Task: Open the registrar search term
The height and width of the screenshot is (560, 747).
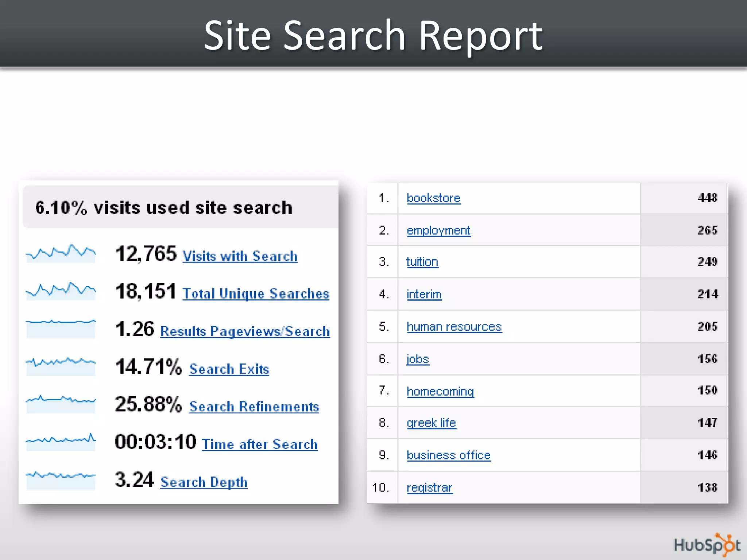Action: pos(430,488)
